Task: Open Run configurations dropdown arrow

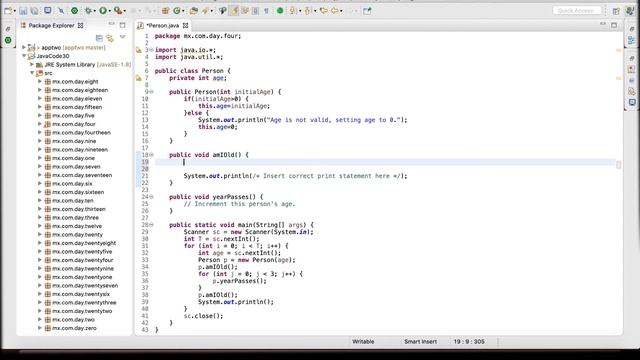Action: click(109, 11)
